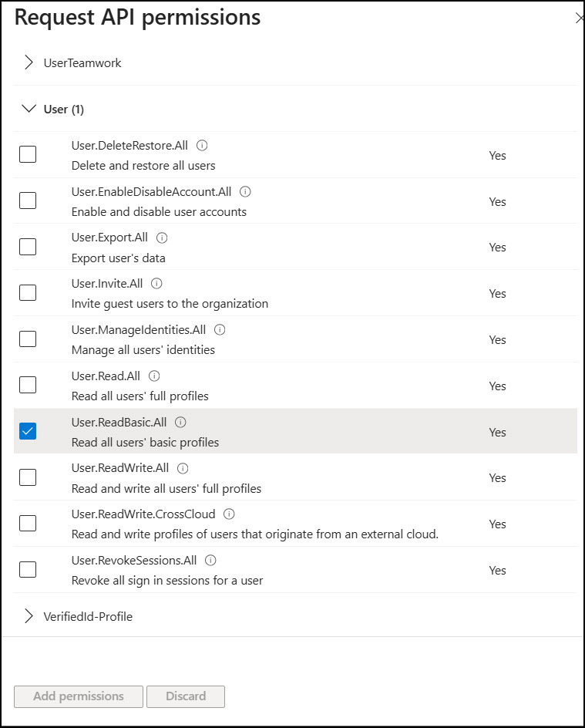This screenshot has width=585, height=728.
Task: Click info icon next to User.RevokeSessions.All
Action: click(x=210, y=560)
